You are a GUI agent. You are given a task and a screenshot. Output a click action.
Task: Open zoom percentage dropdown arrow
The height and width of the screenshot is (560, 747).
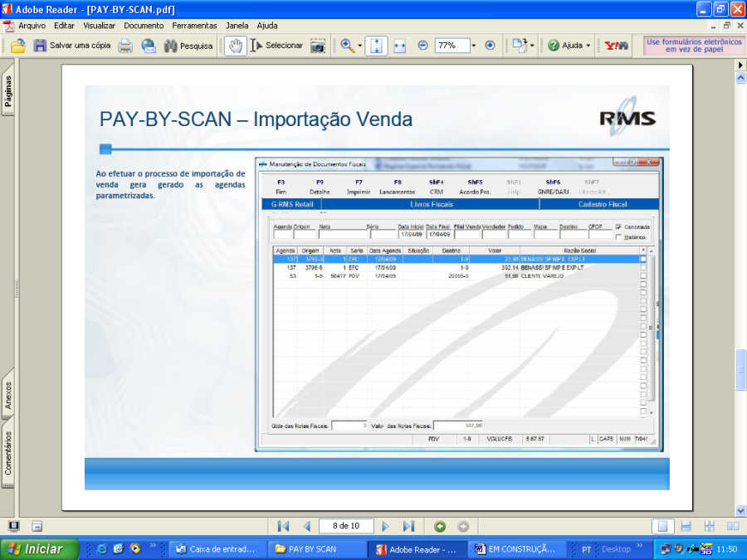tap(474, 46)
